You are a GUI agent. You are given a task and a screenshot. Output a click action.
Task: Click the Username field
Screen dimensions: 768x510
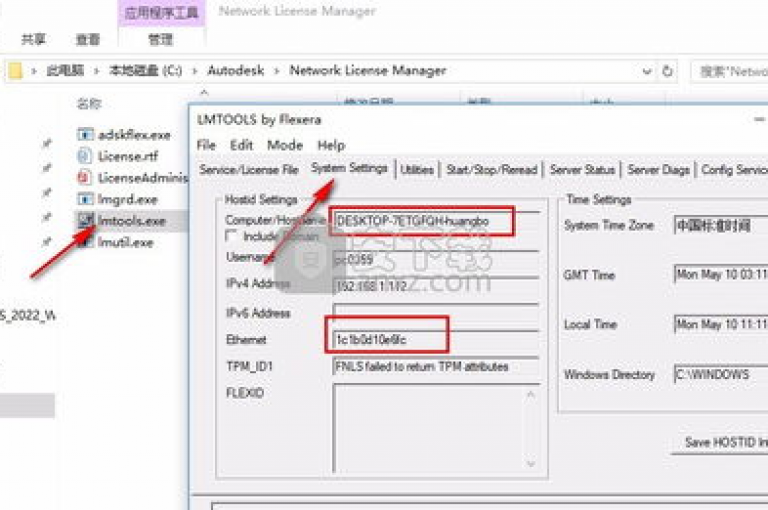click(x=436, y=260)
